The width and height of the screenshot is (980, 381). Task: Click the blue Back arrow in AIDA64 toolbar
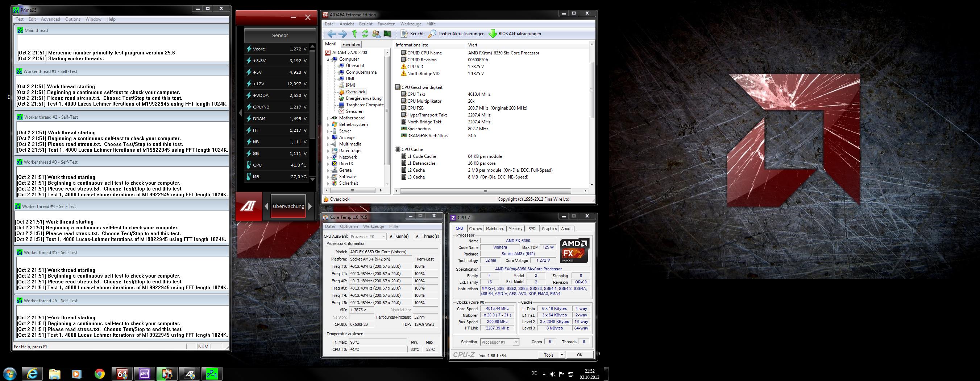(331, 34)
